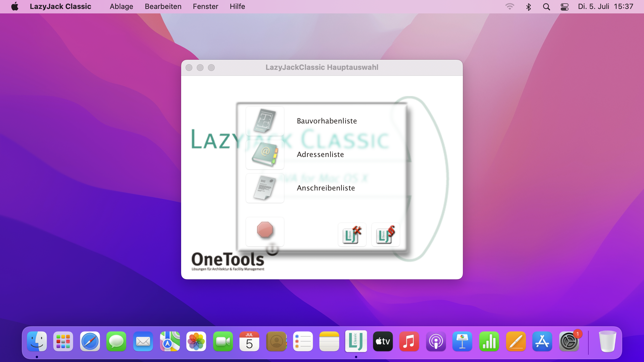This screenshot has width=644, height=362.
Task: Click the date and time display
Action: (x=605, y=6)
